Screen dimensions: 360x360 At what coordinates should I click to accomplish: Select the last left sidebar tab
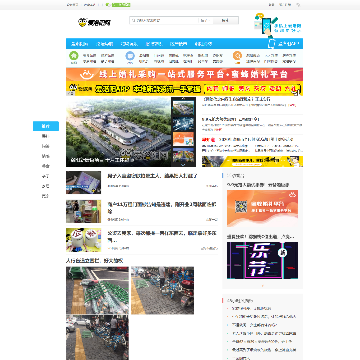point(45,196)
